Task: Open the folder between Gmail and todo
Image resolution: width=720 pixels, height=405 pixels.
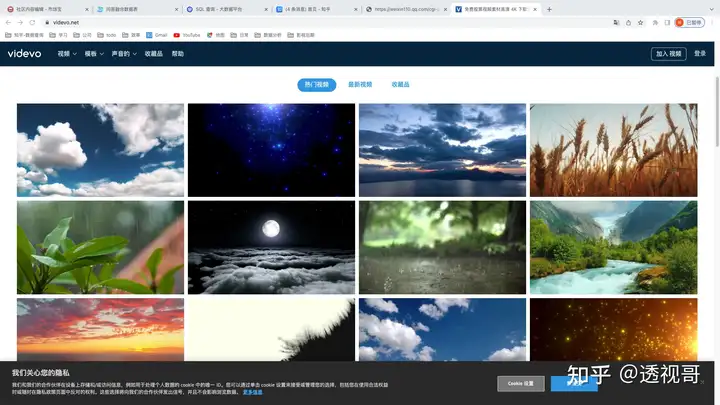Action: tap(131, 35)
